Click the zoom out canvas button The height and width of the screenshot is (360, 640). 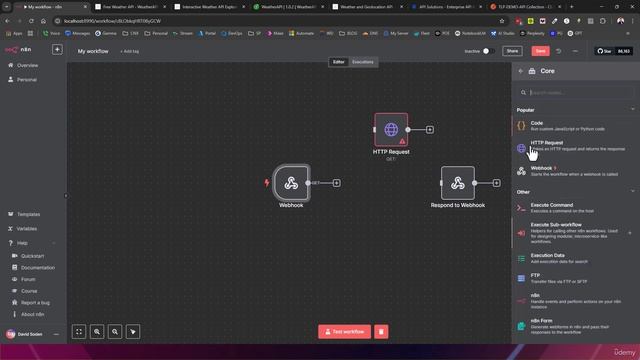tap(115, 332)
